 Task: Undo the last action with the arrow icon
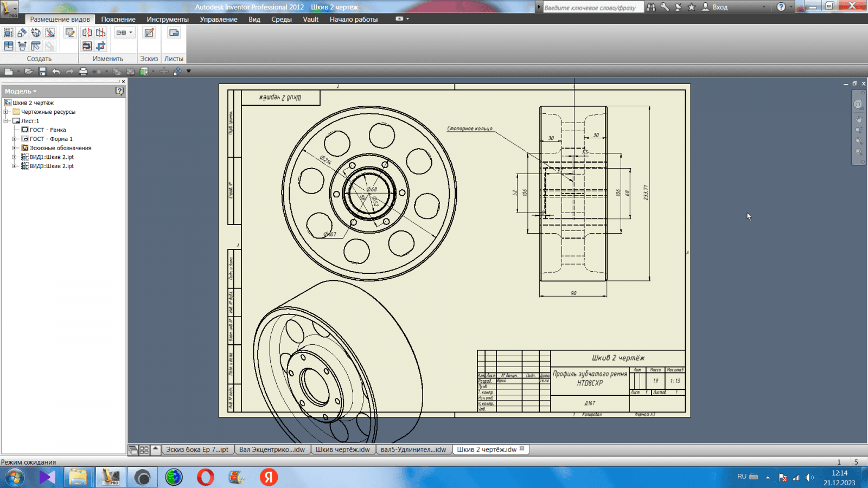(56, 72)
